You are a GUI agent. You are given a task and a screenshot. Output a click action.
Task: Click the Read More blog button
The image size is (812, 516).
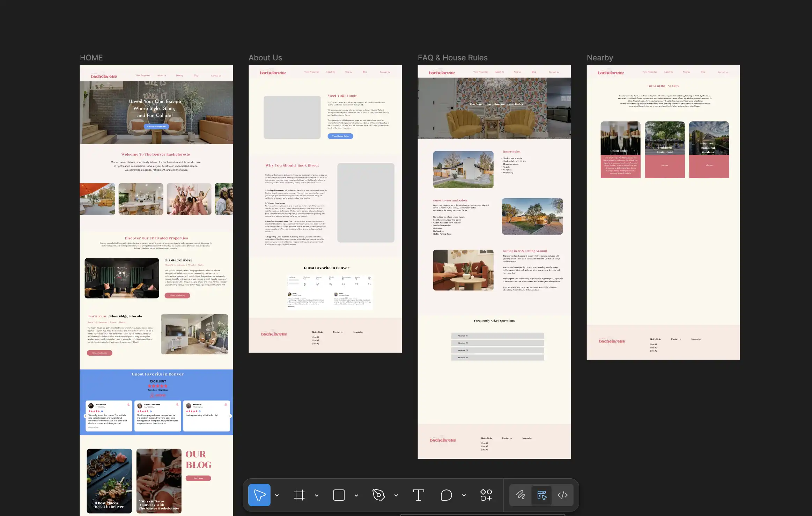pos(198,478)
